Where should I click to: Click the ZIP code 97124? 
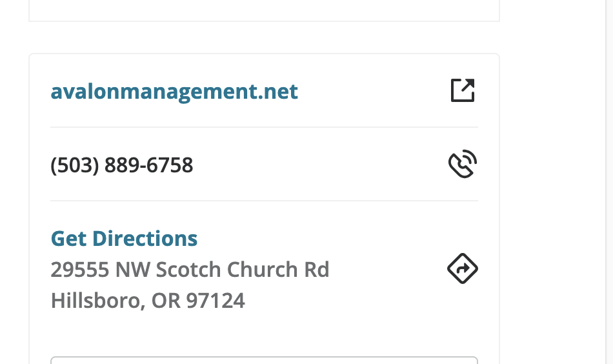pos(216,300)
